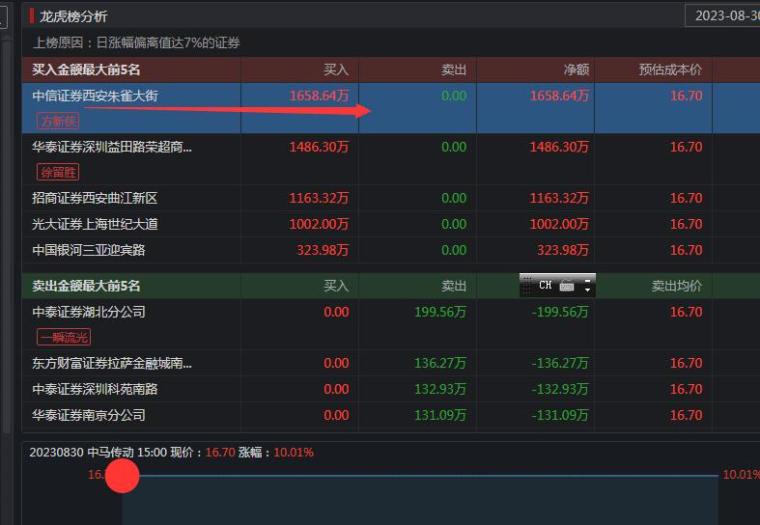The width and height of the screenshot is (760, 525).
Task: Click net amount 1163.32万 under 净额
Action: coord(559,198)
